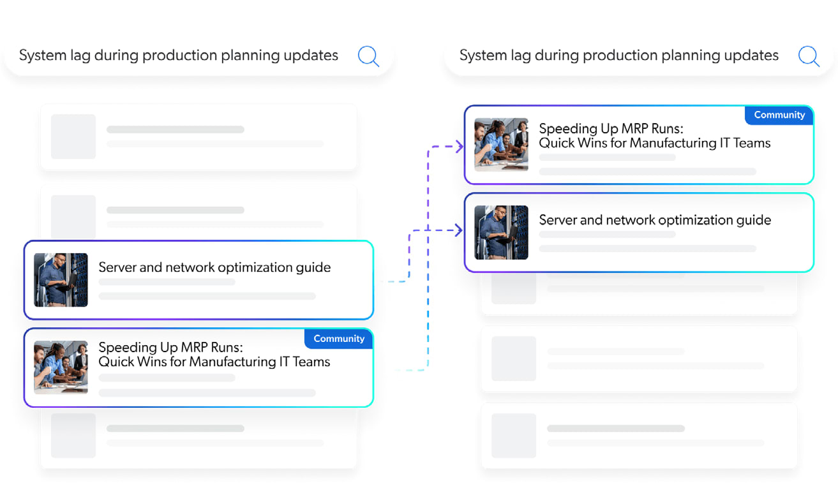Image resolution: width=838 pixels, height=504 pixels.
Task: Select the MRP Runs team photo in the left list
Action: [x=61, y=367]
